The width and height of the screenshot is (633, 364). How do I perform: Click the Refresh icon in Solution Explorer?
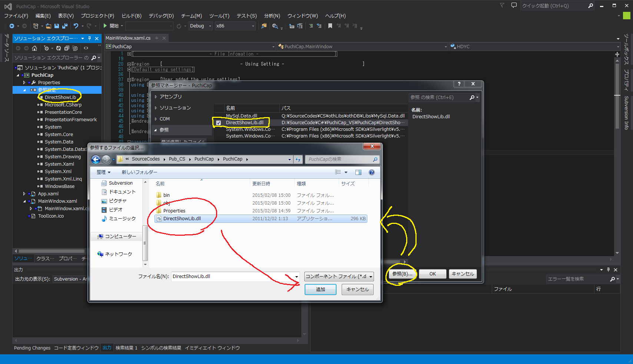point(59,48)
